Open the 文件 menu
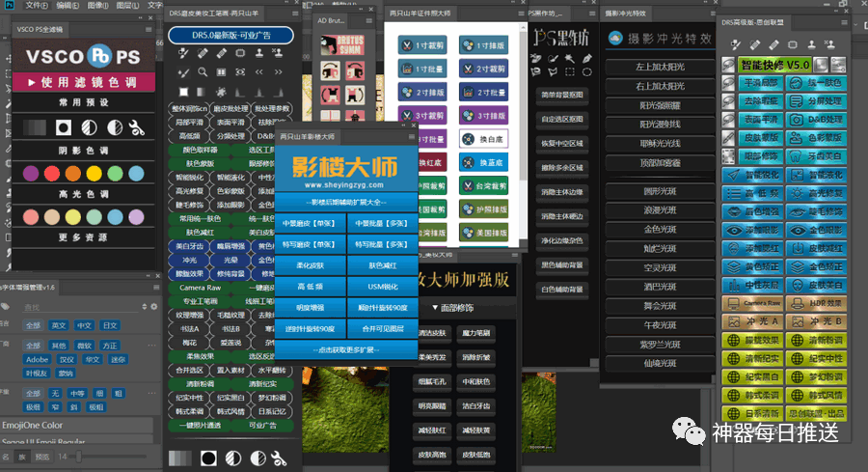The image size is (868, 472). (x=37, y=5)
